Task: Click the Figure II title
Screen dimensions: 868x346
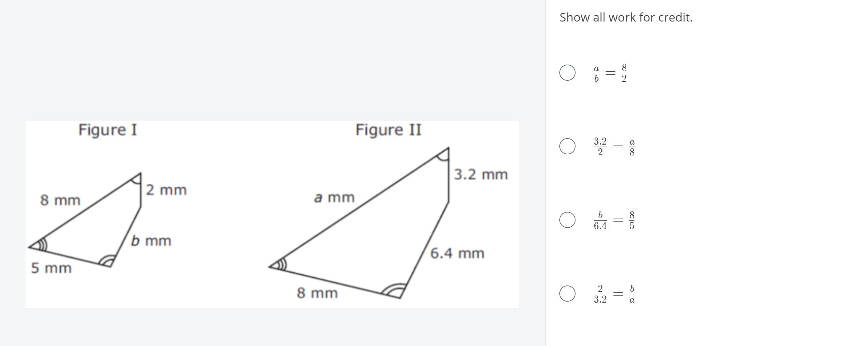Action: 388,130
